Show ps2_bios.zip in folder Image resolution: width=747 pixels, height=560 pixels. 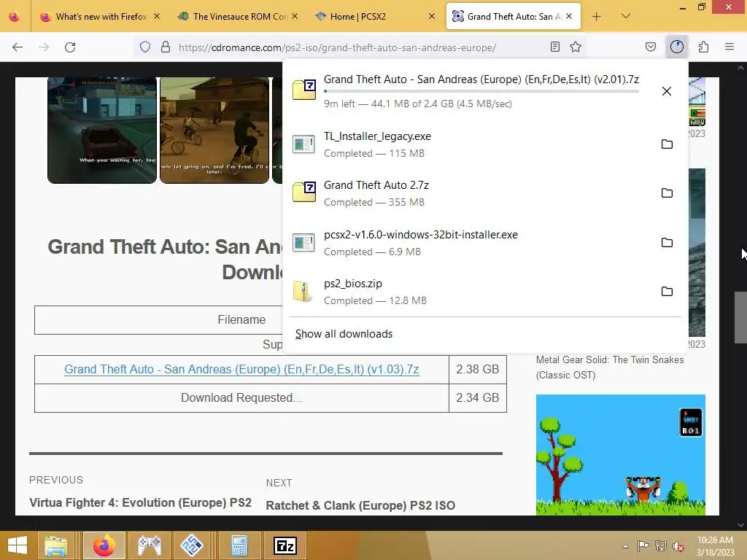point(667,291)
